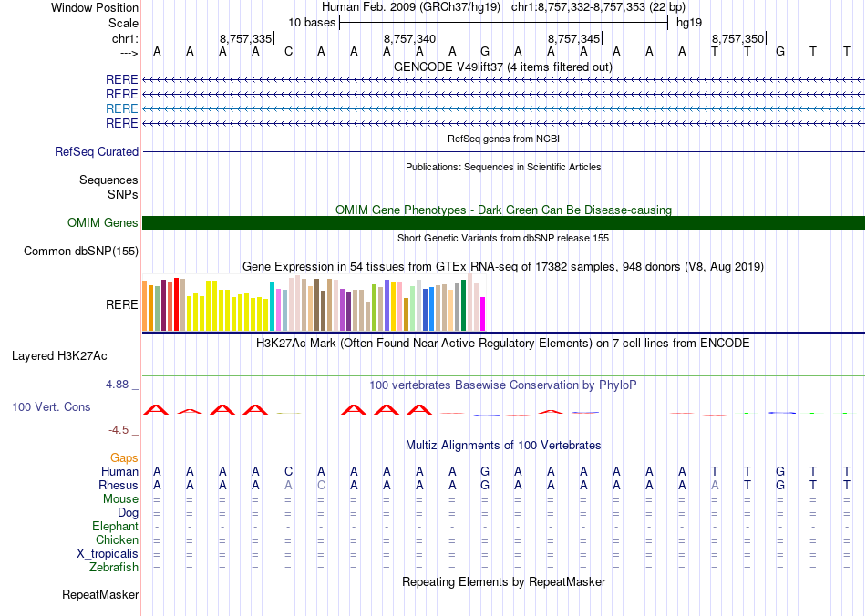This screenshot has width=866, height=616.
Task: Click the highlighted blue RERE transcript label
Action: (x=122, y=108)
